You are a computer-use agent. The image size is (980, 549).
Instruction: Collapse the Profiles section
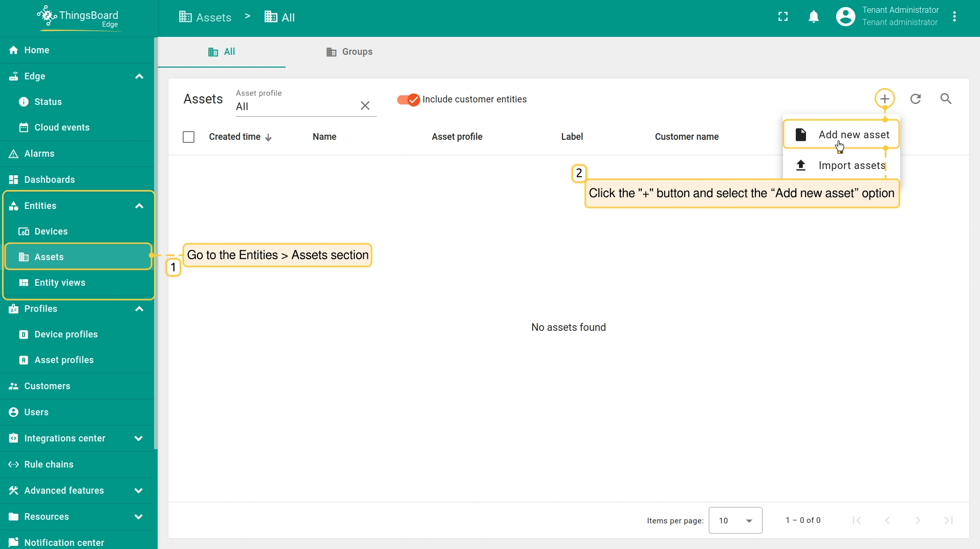click(x=139, y=309)
